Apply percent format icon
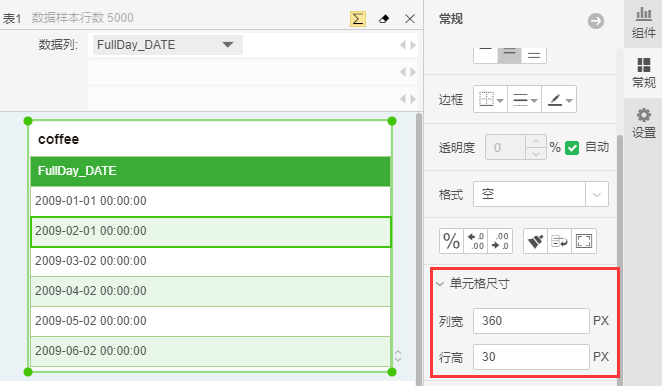 pyautogui.click(x=451, y=241)
